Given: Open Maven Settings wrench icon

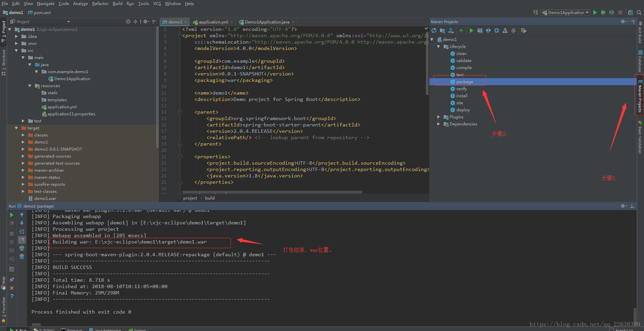Looking at the screenshot, I should (524, 31).
